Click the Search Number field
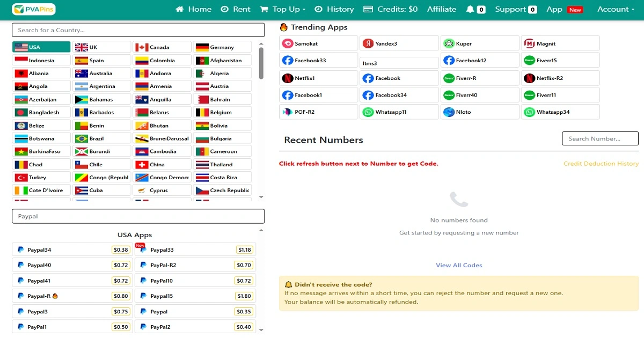Viewport: 644px width, 338px height. pyautogui.click(x=600, y=138)
